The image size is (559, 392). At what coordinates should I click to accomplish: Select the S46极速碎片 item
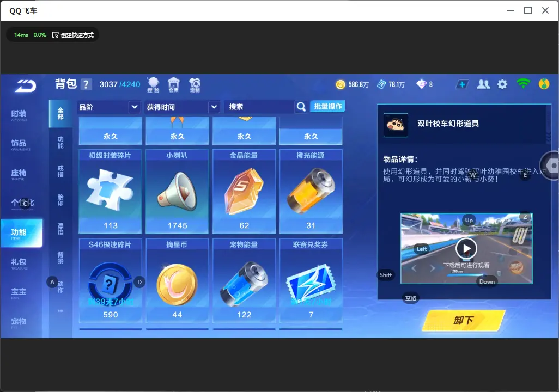110,280
